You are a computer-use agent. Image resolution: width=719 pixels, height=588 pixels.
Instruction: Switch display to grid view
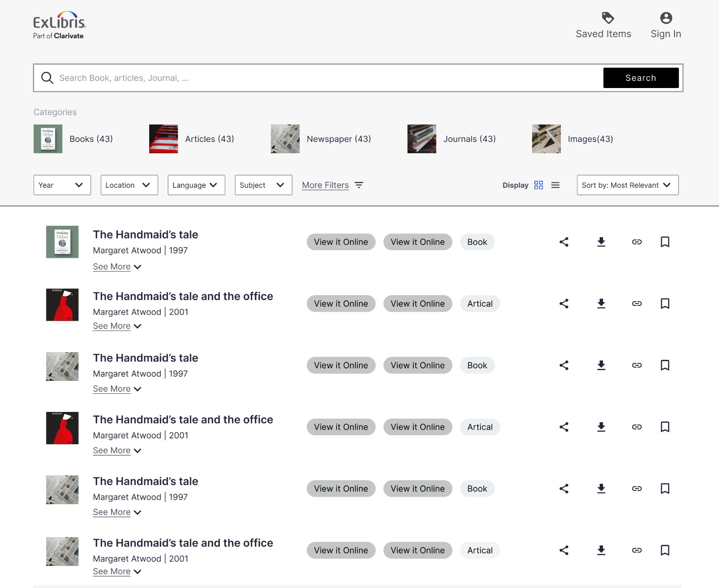pos(538,185)
